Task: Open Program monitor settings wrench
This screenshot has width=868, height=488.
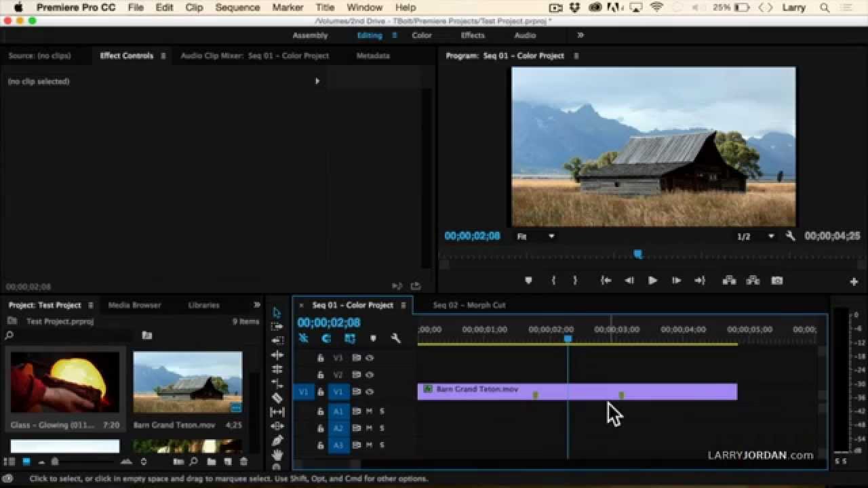Action: point(791,236)
